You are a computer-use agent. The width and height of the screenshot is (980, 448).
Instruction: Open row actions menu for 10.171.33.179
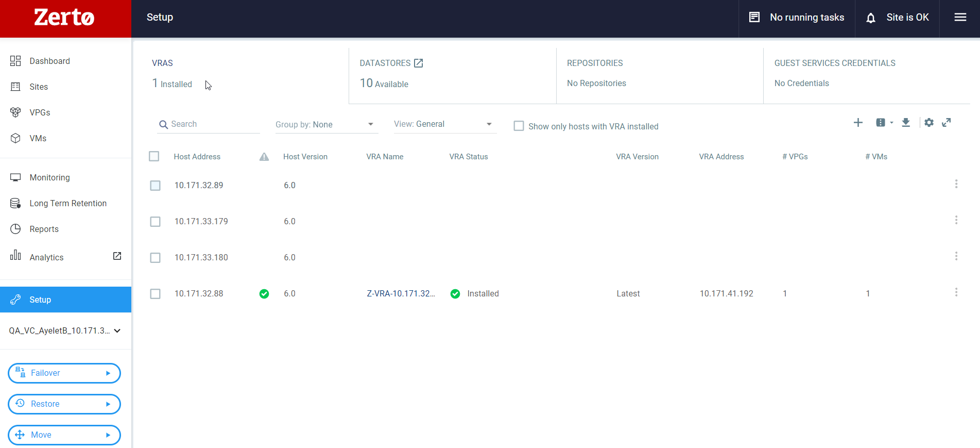(x=956, y=220)
